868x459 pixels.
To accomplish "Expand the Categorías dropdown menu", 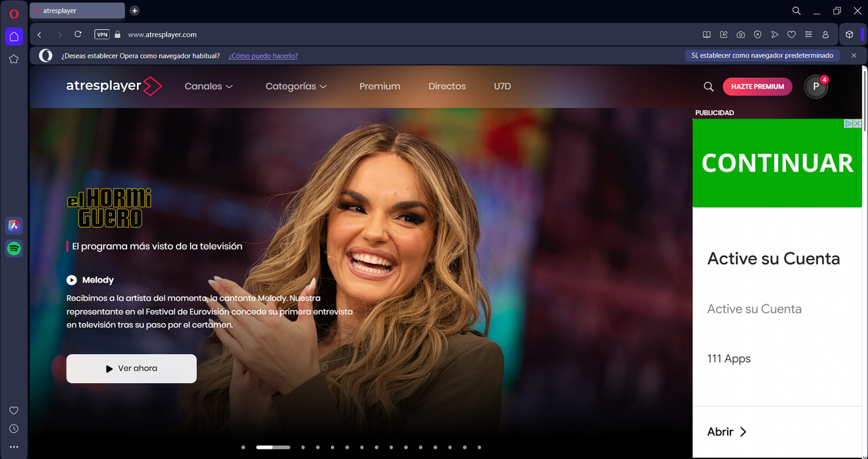I will coord(296,86).
